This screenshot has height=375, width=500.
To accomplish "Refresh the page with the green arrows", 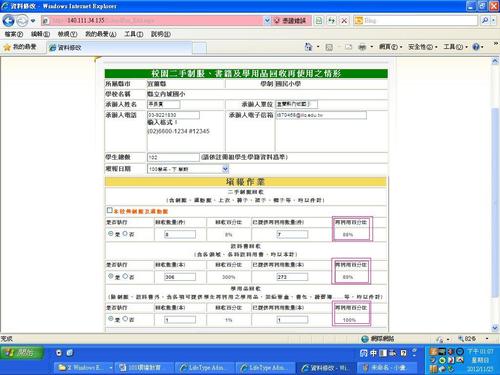I will [331, 21].
